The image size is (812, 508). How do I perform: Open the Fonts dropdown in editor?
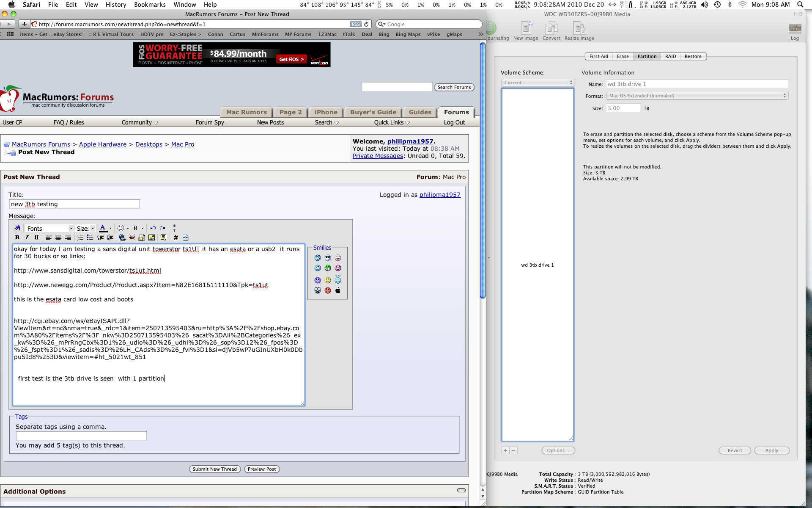[49, 229]
